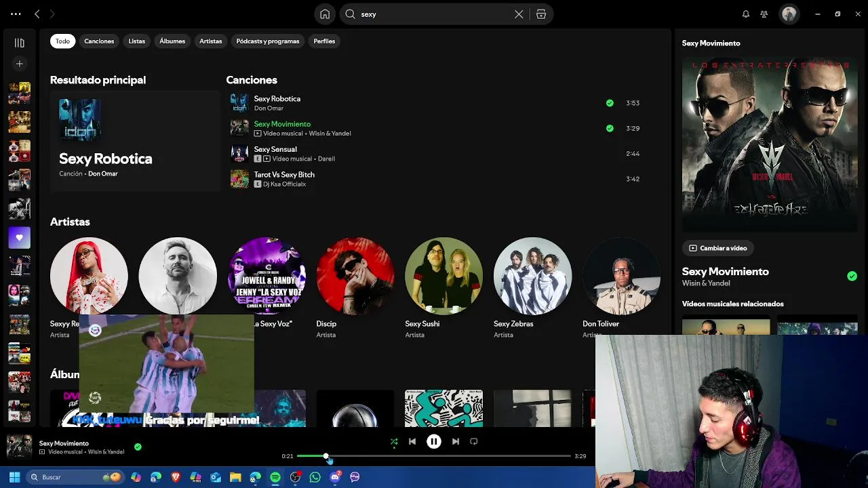Click the taskbar Buscar search box

(75, 477)
